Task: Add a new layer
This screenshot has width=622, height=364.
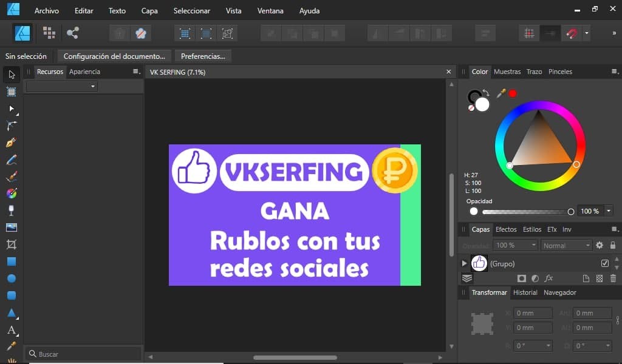Action: 586,278
